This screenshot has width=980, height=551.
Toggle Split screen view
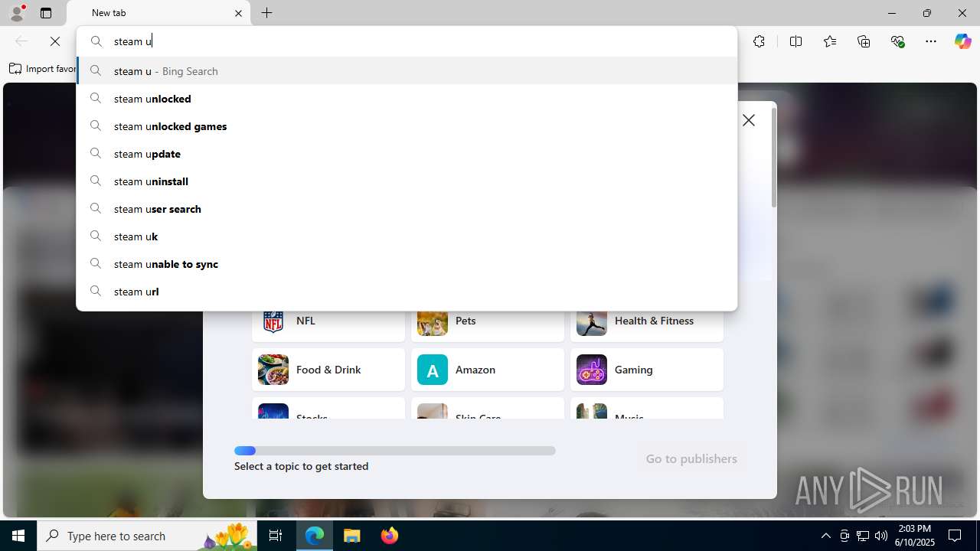795,41
